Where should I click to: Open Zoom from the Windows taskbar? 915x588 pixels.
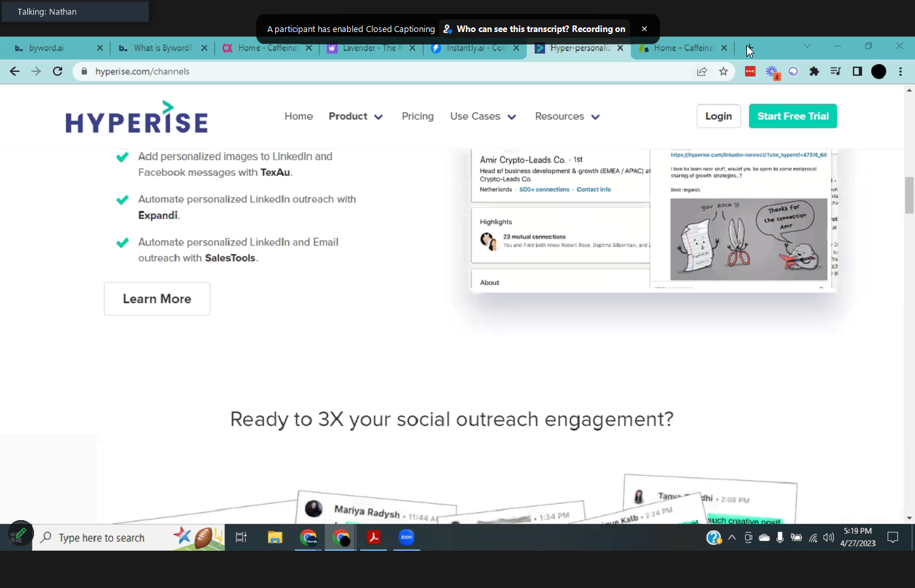point(407,537)
